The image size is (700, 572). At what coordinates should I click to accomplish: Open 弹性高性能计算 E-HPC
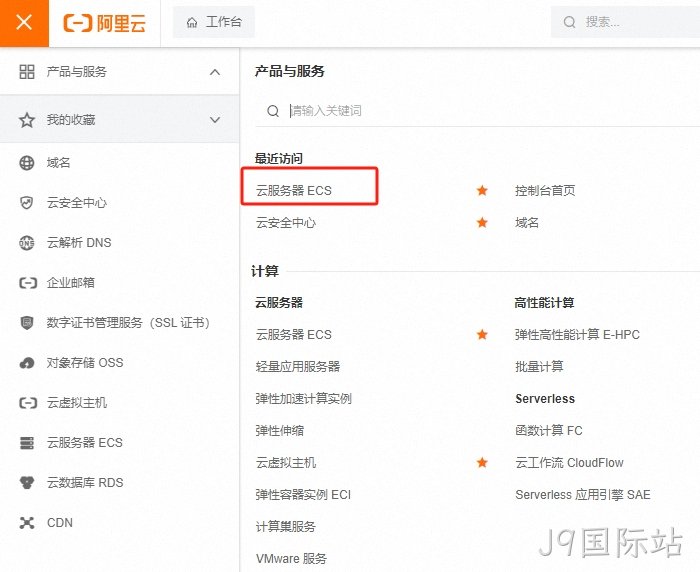577,334
